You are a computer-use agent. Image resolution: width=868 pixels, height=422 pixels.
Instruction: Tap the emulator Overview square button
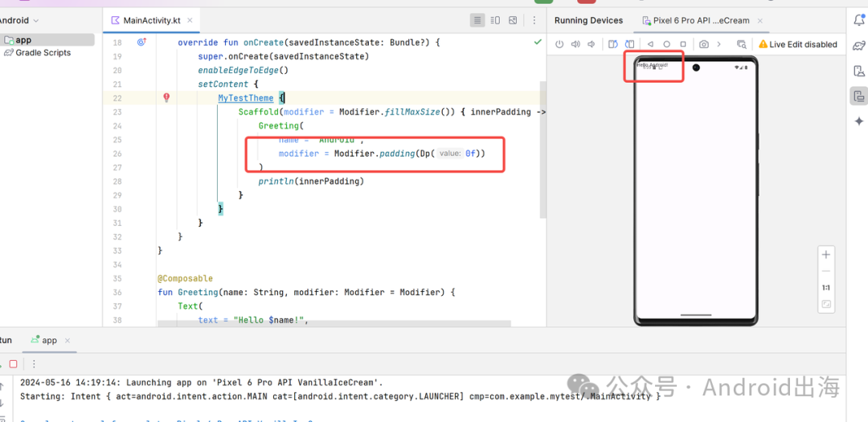683,44
